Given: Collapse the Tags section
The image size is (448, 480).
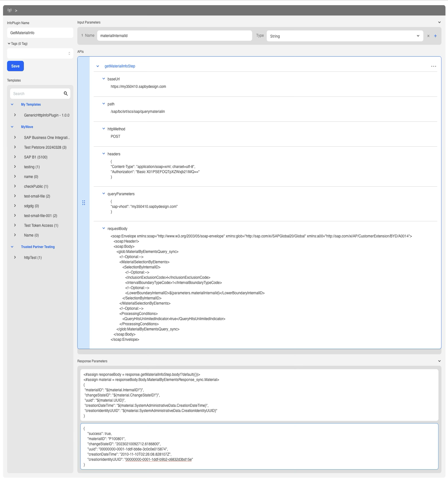Looking at the screenshot, I should tap(9, 44).
